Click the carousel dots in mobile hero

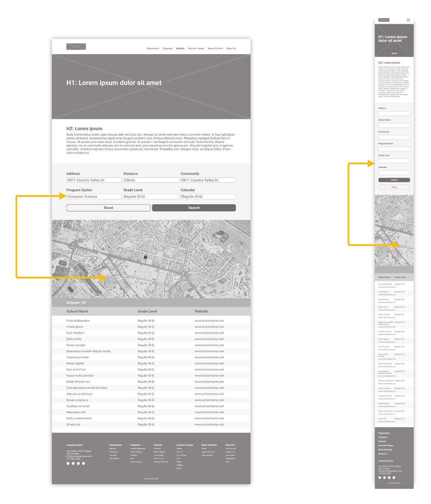(x=394, y=54)
